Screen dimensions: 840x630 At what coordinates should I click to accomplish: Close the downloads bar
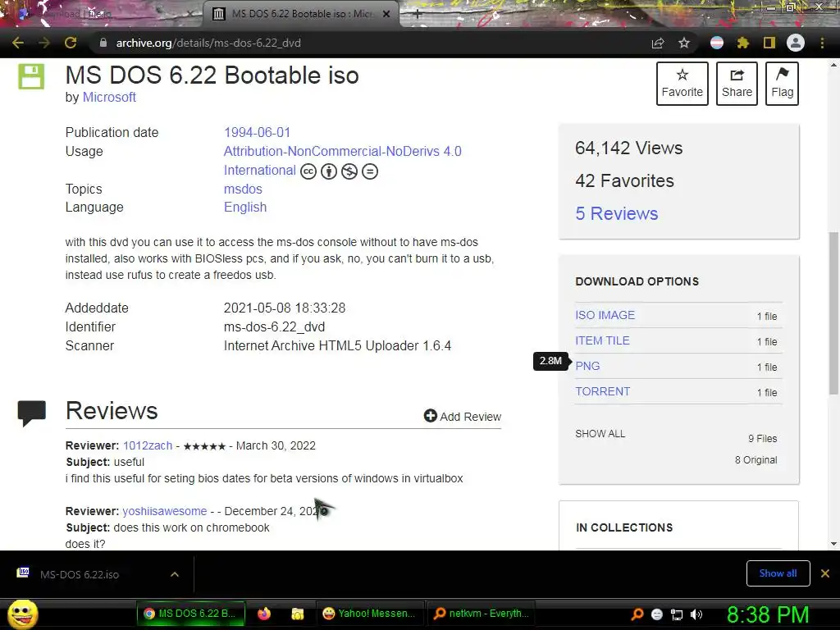click(x=825, y=573)
